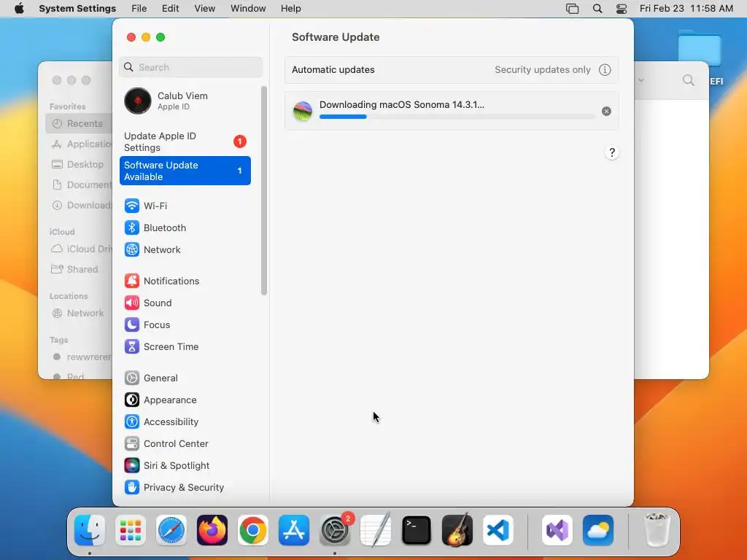This screenshot has height=560, width=747.
Task: Open Trash from the Dock
Action: pos(657,530)
